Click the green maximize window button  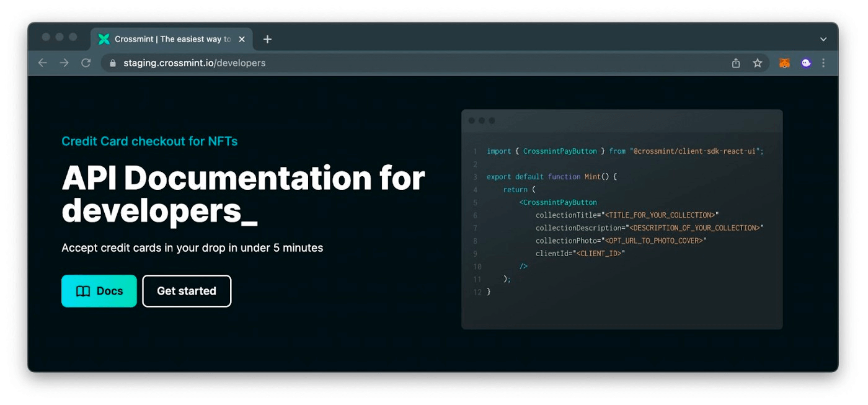pos(73,37)
